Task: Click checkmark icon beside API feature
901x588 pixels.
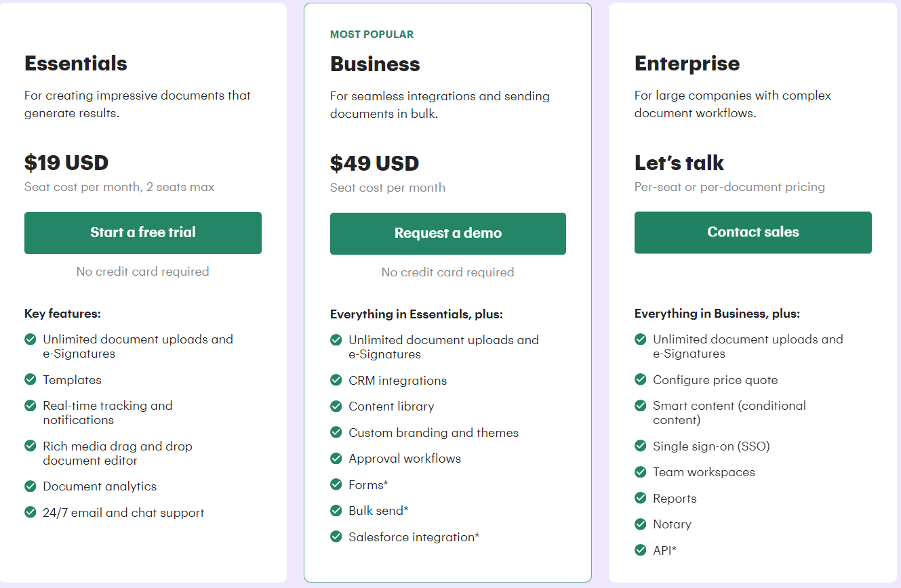Action: tap(640, 549)
